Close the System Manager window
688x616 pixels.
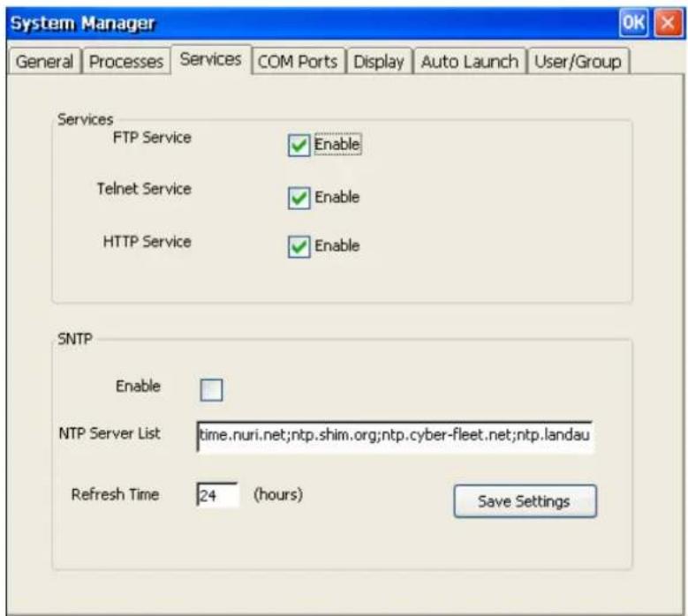668,22
